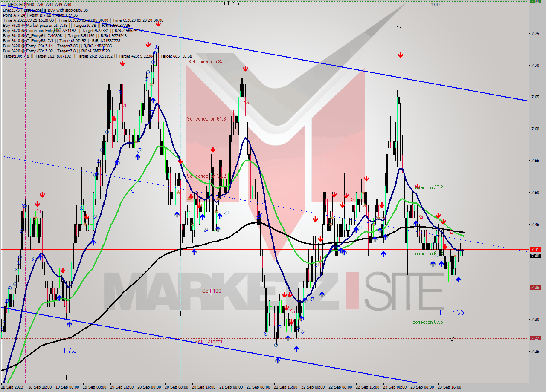Select '20 Sep 16:00' on the time axis
The width and height of the screenshot is (546, 392).
click(x=204, y=387)
